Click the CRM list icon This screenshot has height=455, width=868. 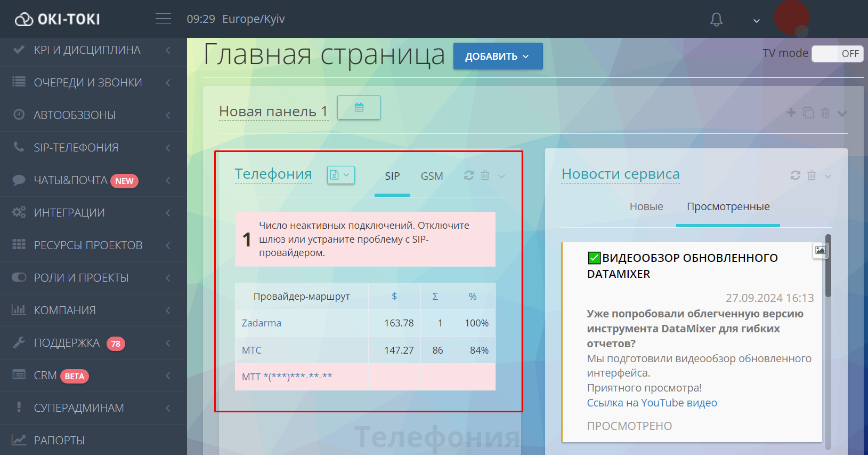pos(19,374)
